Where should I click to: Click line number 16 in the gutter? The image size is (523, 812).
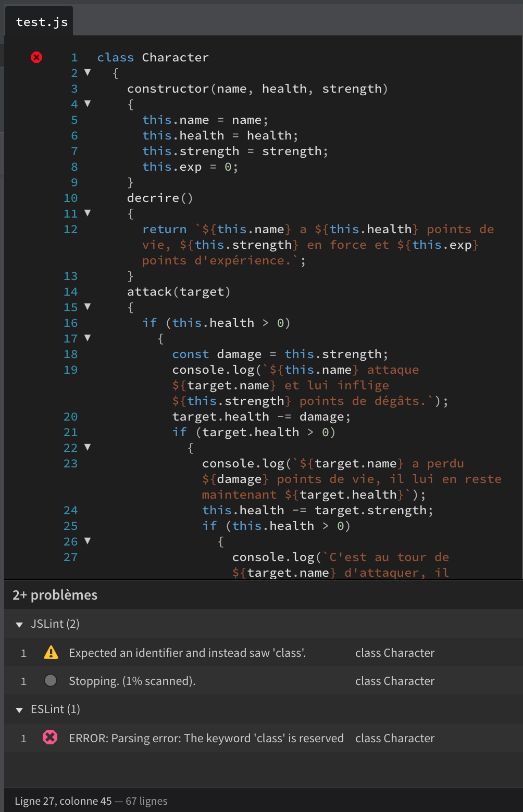pos(70,323)
